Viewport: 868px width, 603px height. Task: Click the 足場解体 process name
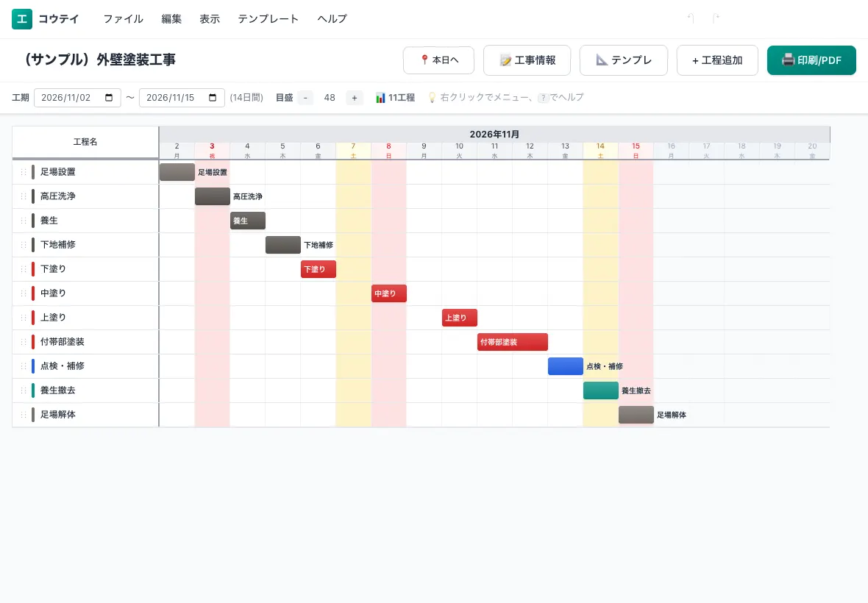(58, 414)
